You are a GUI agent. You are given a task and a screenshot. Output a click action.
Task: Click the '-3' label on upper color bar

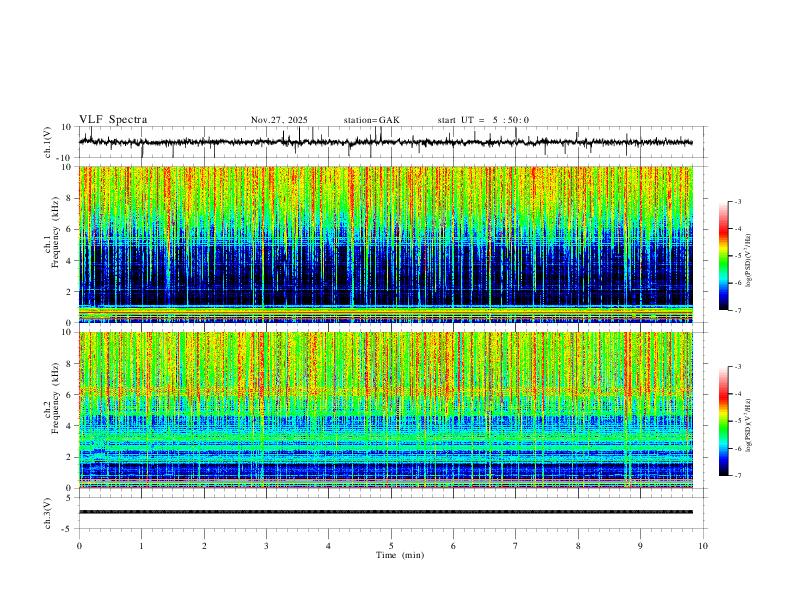tap(737, 201)
